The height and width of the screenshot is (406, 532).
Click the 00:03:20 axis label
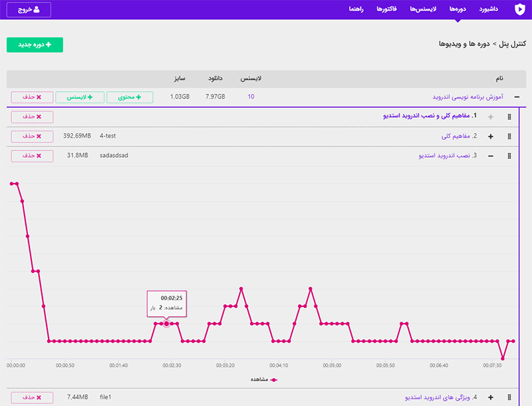pyautogui.click(x=225, y=365)
